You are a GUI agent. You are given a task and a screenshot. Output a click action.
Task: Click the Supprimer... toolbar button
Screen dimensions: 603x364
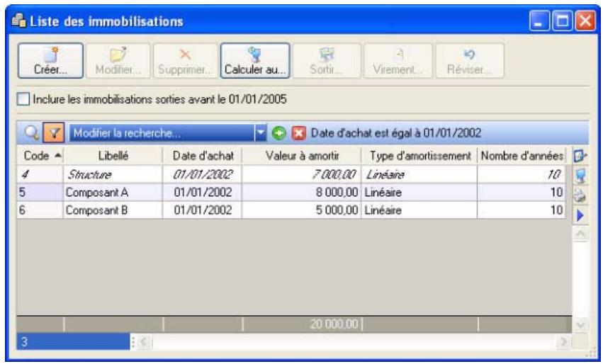[186, 61]
